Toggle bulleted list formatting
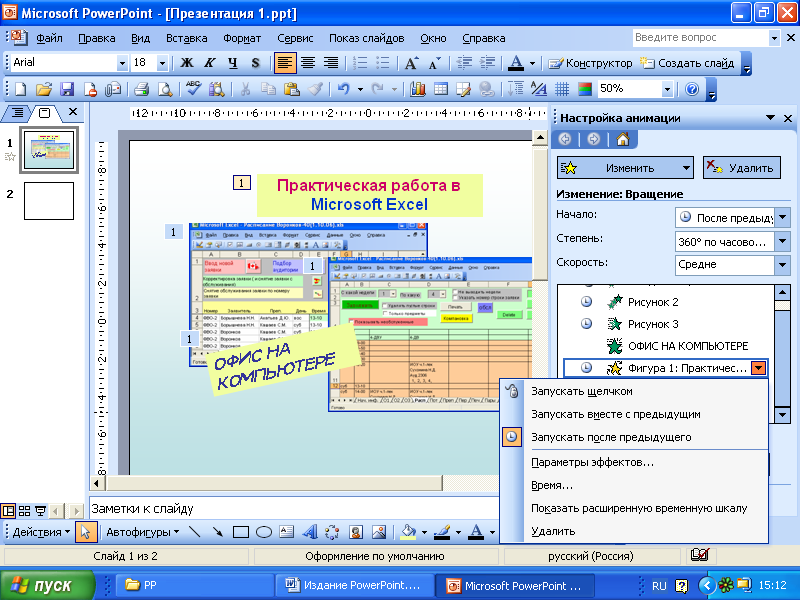 383,63
